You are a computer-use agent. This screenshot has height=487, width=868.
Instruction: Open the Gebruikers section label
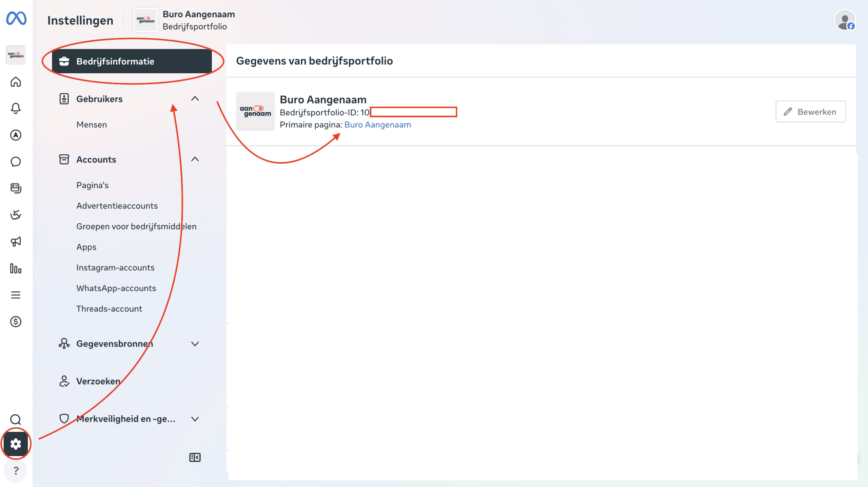tap(99, 99)
